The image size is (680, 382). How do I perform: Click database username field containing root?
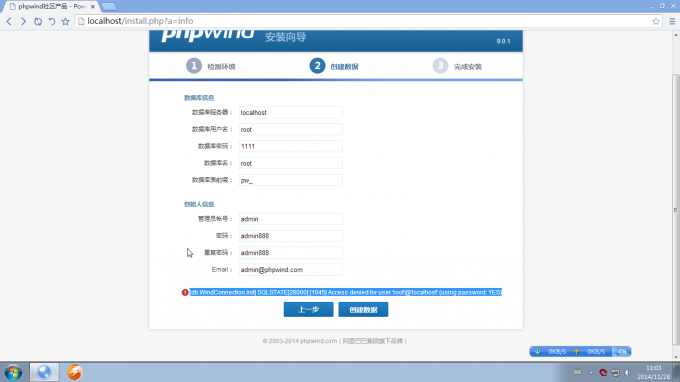(x=291, y=129)
